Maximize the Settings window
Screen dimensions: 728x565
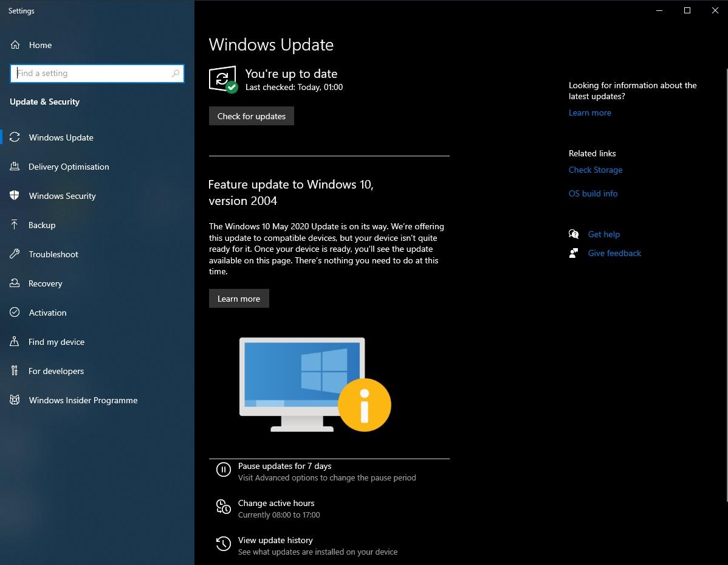click(x=687, y=11)
